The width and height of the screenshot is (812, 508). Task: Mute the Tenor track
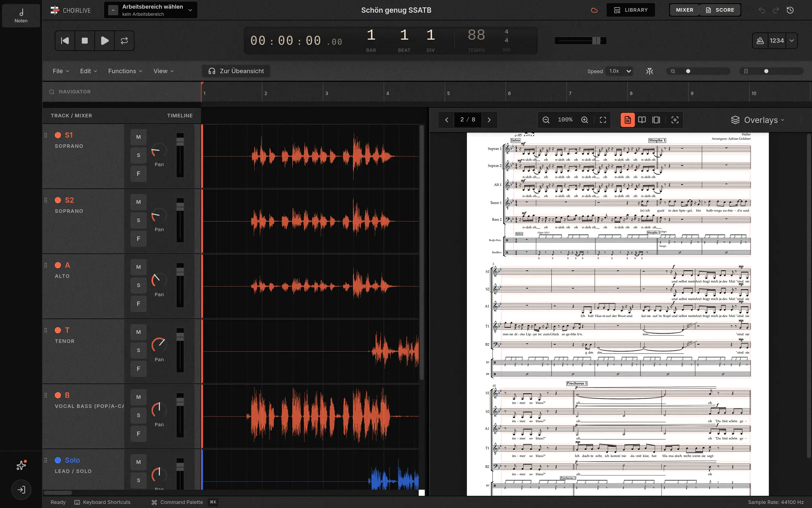(138, 332)
